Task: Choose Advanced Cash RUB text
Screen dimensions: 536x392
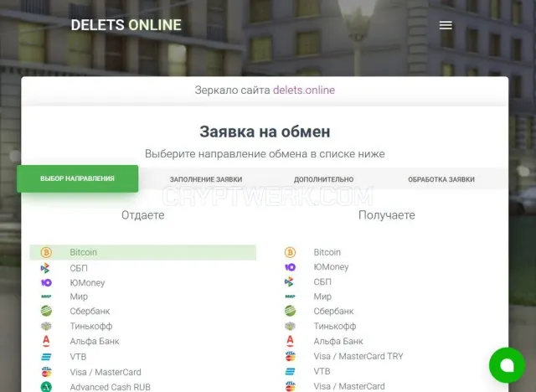Action: coord(110,387)
